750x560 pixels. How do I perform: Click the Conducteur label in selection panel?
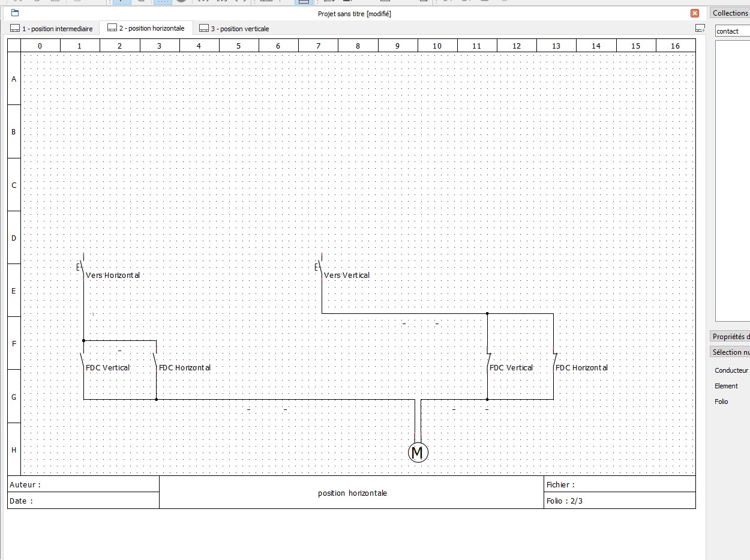tap(731, 370)
